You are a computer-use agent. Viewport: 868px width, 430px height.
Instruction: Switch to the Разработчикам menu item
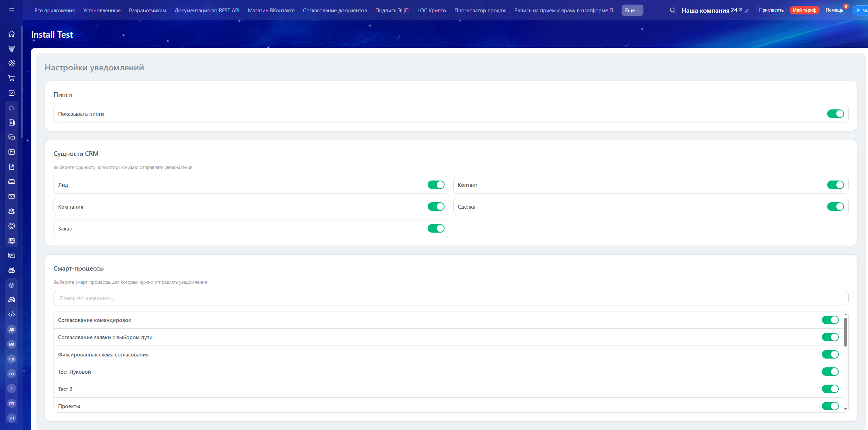147,11
